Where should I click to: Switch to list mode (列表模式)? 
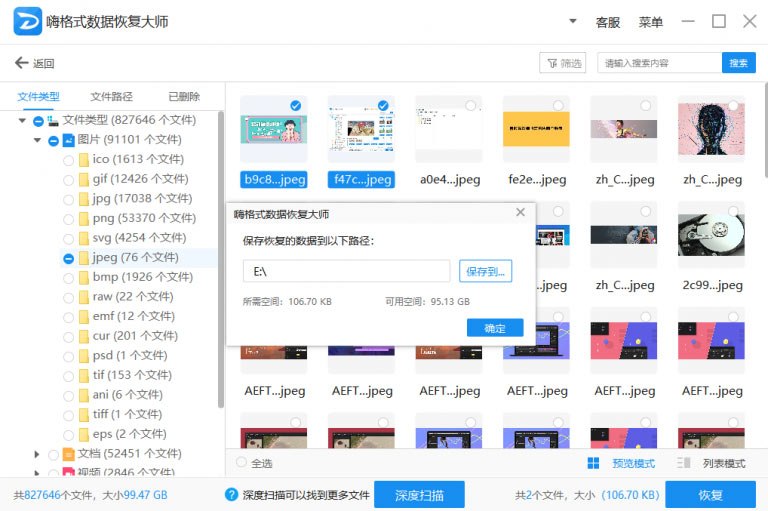click(684, 463)
